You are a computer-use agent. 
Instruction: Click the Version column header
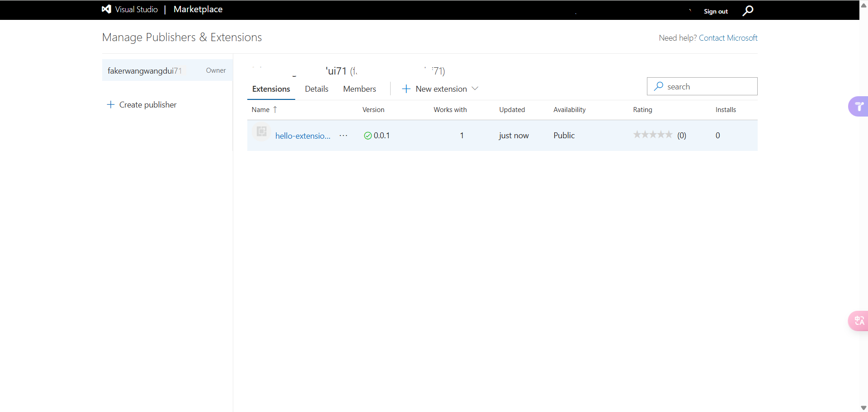373,110
